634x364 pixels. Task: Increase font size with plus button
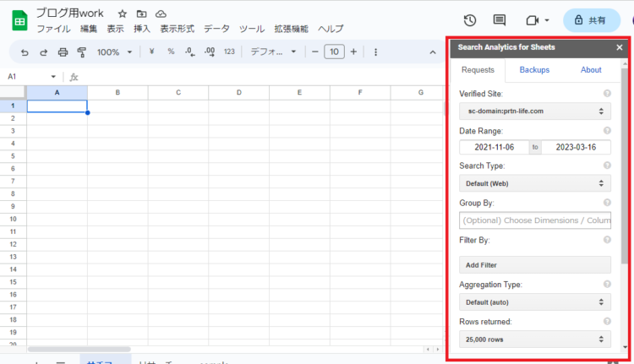pyautogui.click(x=353, y=52)
